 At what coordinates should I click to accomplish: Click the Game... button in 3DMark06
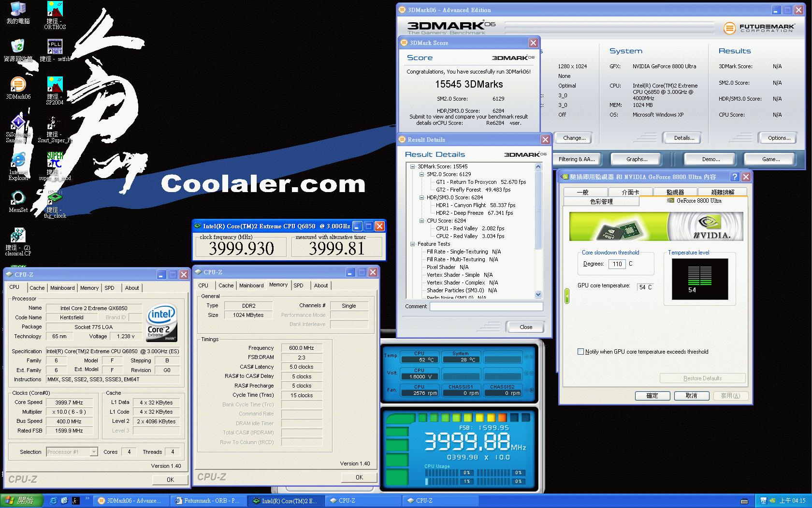(x=771, y=159)
